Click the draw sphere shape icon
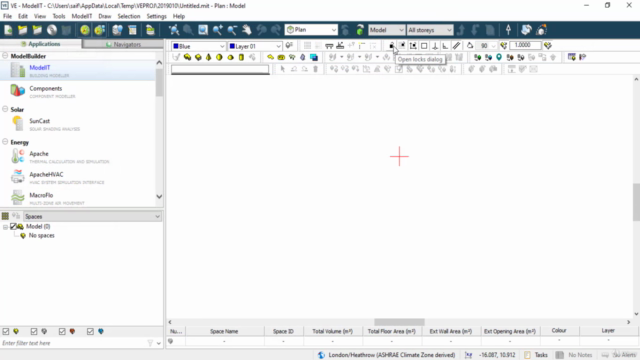Screen dimensions: 640x360 pos(219,58)
